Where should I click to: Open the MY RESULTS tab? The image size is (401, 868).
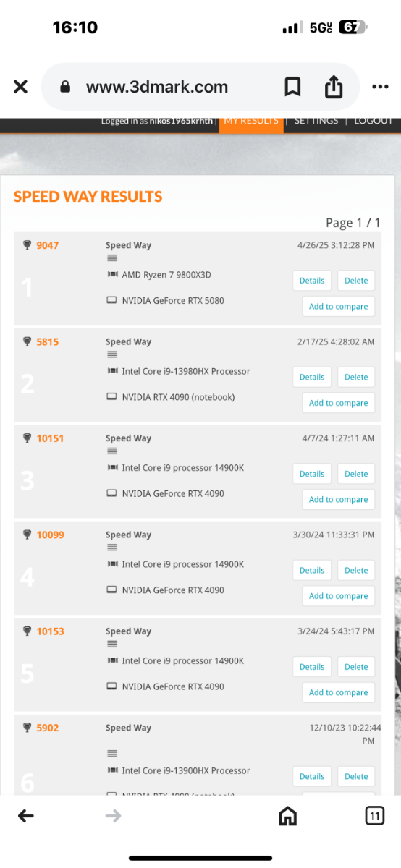tap(250, 122)
